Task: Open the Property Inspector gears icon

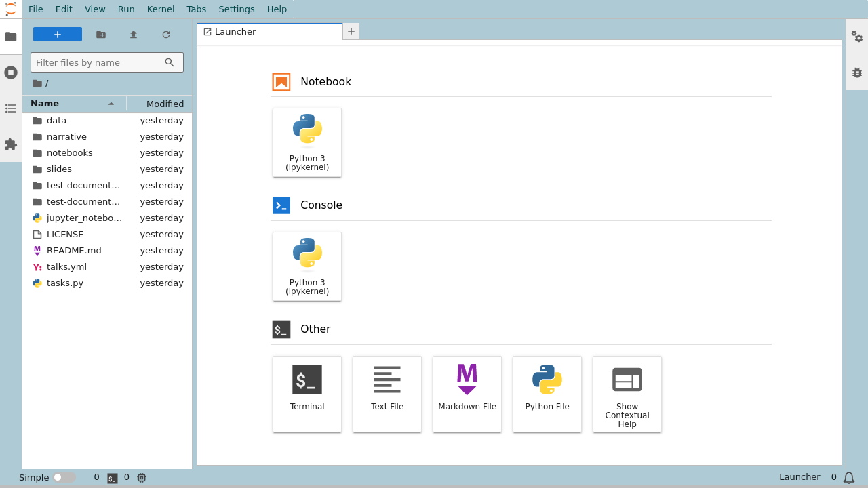Action: pos(857,37)
